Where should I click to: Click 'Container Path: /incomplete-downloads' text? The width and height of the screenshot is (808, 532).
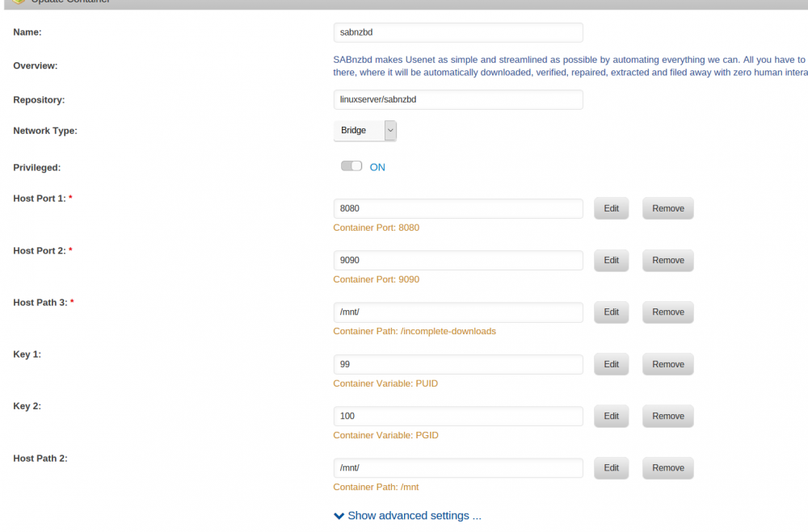pyautogui.click(x=415, y=331)
